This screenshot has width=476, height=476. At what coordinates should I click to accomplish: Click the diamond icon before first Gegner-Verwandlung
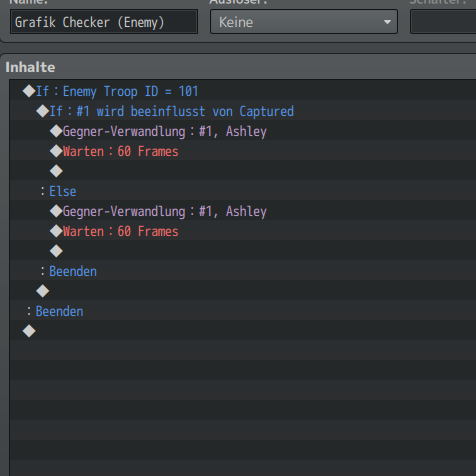[x=56, y=131]
